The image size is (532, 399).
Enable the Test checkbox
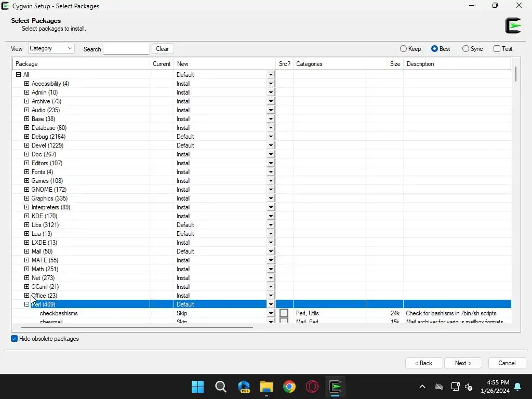pyautogui.click(x=497, y=49)
